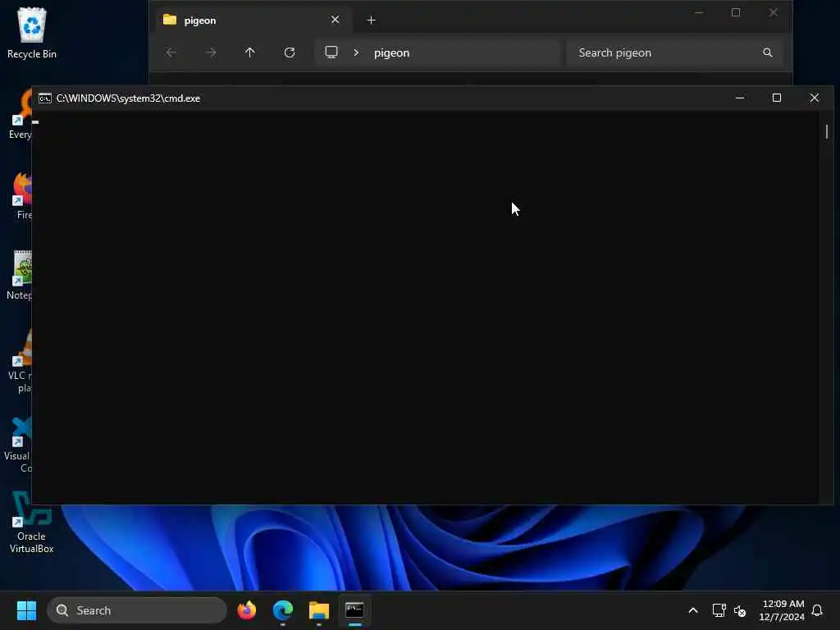
Task: Open Microsoft Edge from the taskbar
Action: pyautogui.click(x=283, y=610)
